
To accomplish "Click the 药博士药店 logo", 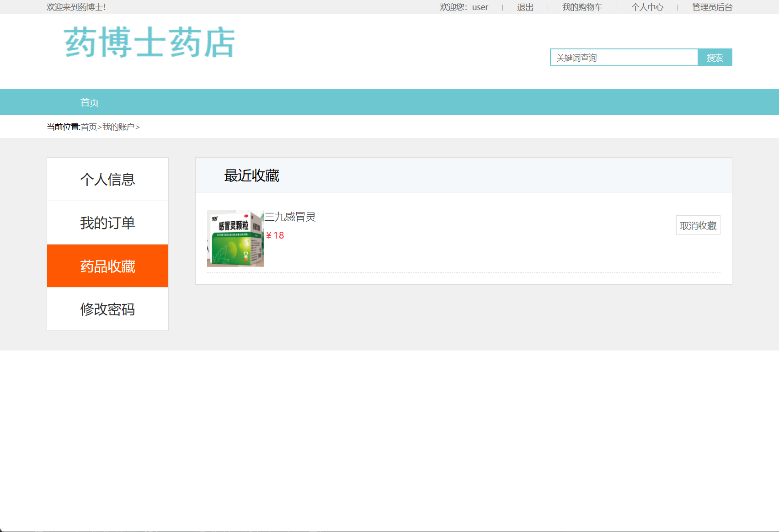I will [149, 43].
